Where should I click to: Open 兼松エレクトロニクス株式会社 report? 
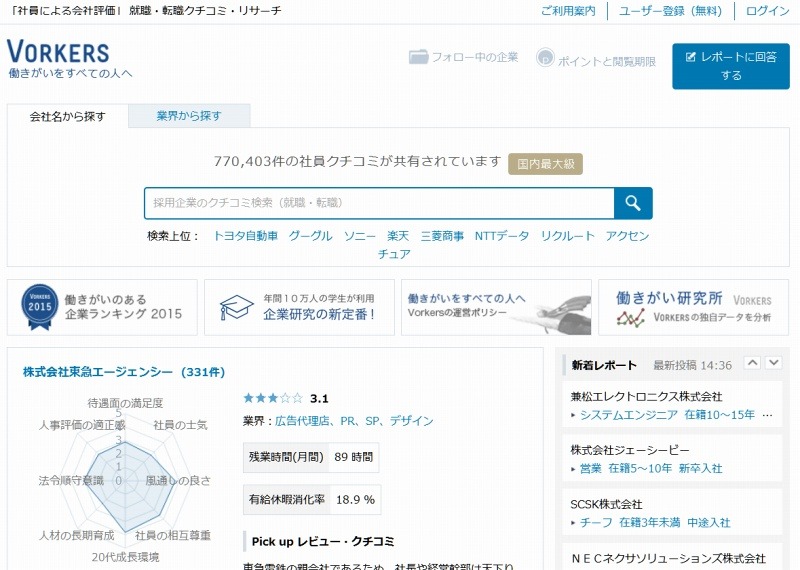pos(646,396)
